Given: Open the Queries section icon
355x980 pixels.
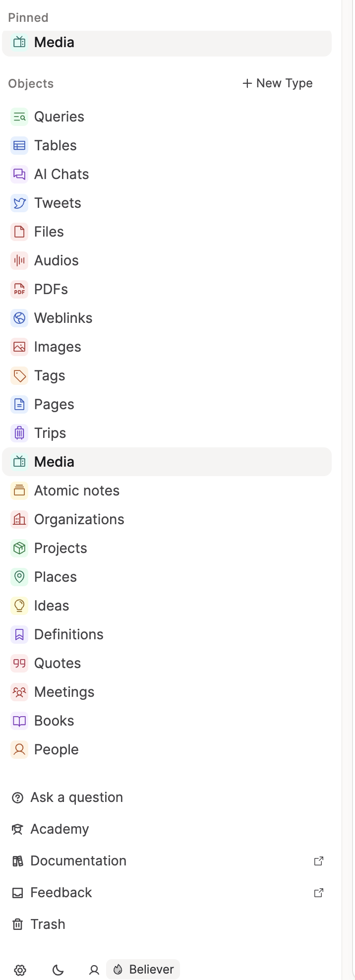Looking at the screenshot, I should coord(19,117).
